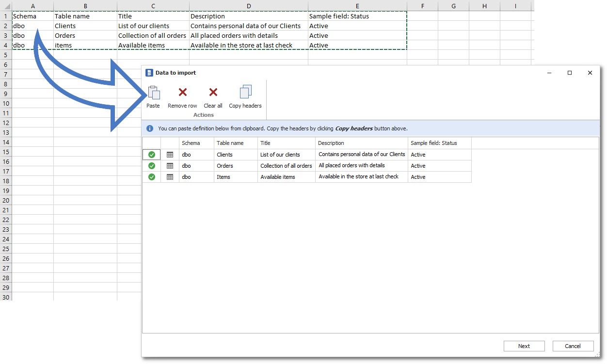
Task: Click the Remove row red X icon
Action: pos(182,93)
